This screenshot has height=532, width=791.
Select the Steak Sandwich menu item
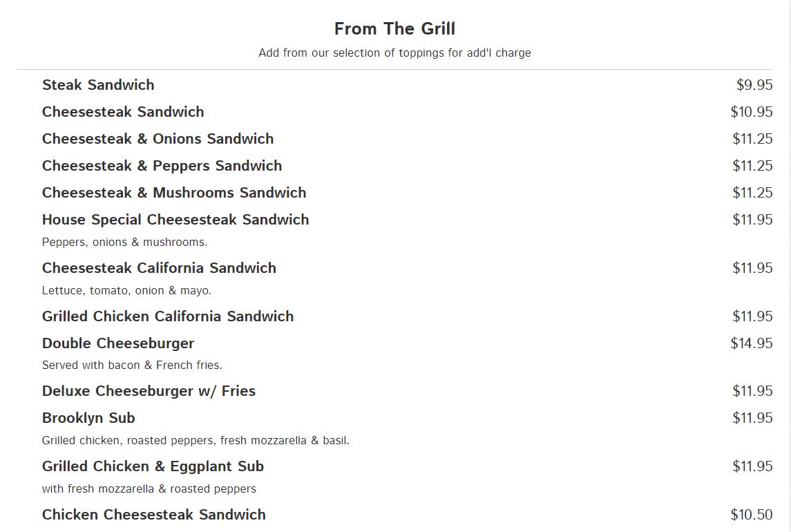click(x=98, y=85)
